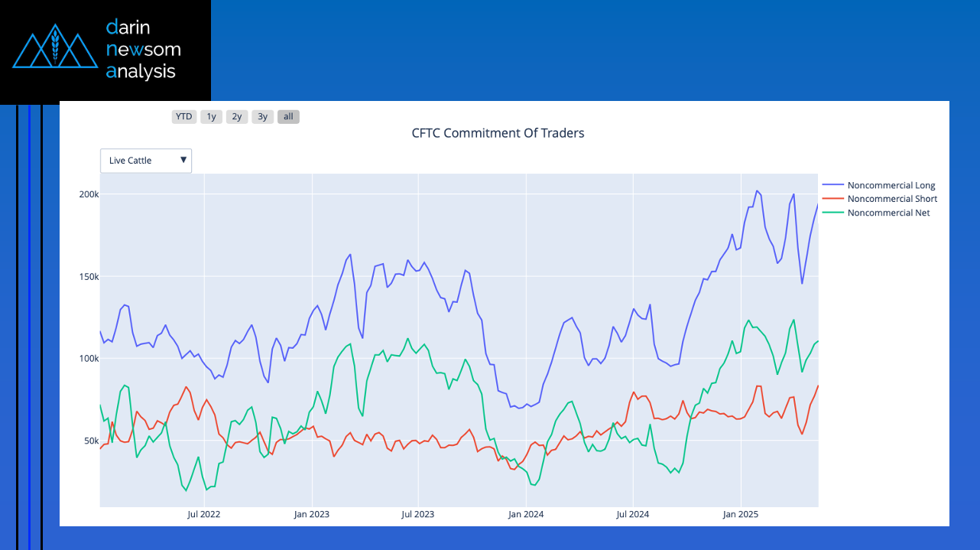Screen dimensions: 980x550
Task: Click the green Noncommercial Net legend line
Action: [832, 213]
